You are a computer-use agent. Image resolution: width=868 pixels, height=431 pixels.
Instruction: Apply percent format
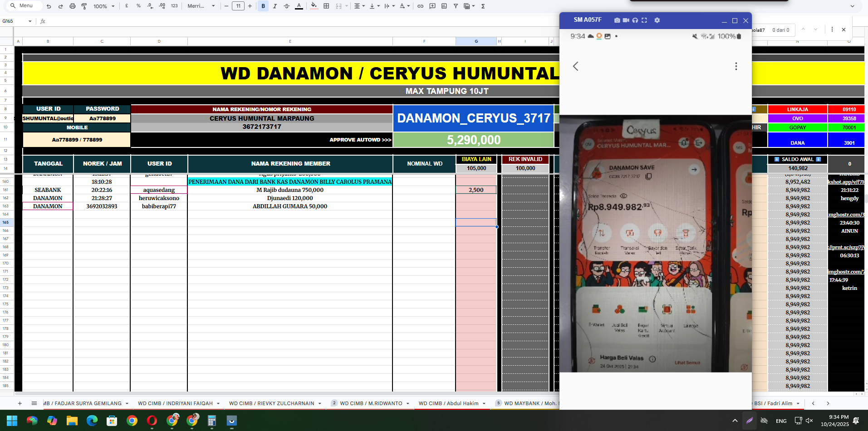tap(138, 6)
